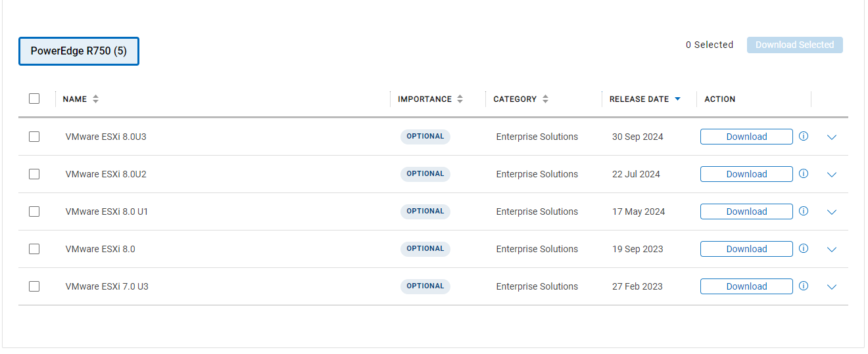This screenshot has height=354, width=868.
Task: Expand details for VMware ESXi 7.0 U3
Action: click(x=831, y=287)
